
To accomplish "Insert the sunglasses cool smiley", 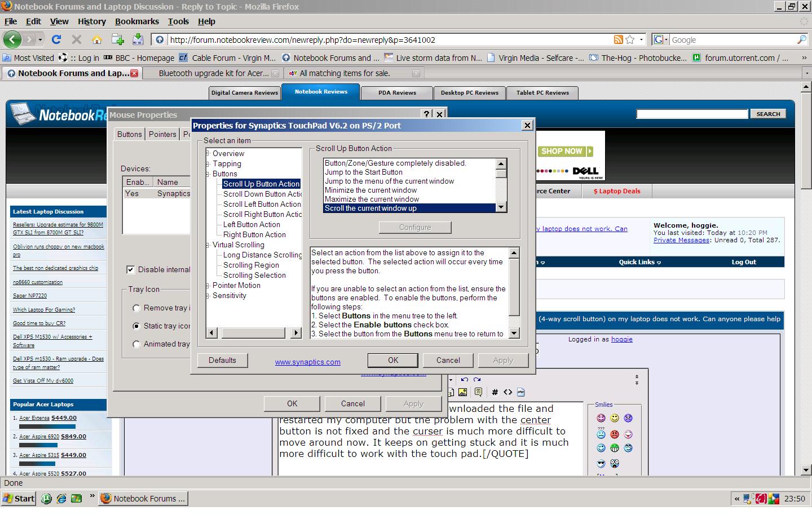I will point(601,463).
